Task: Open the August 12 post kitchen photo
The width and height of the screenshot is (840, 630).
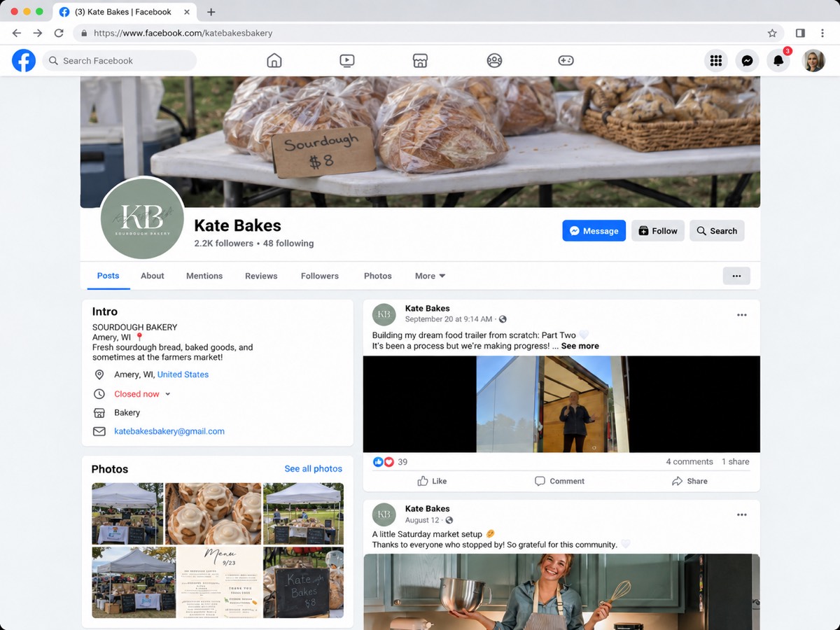Action: click(x=561, y=591)
